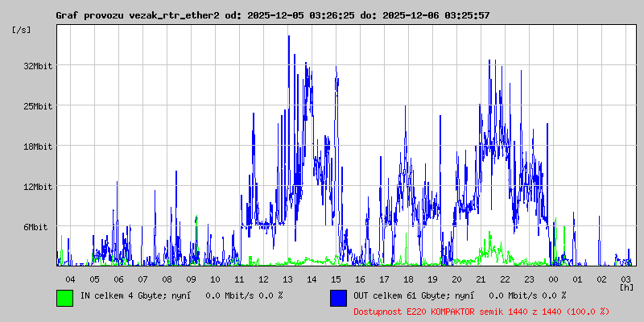Click the 32Mbit label on the vertical axis
This screenshot has height=322, width=644.
38,66
